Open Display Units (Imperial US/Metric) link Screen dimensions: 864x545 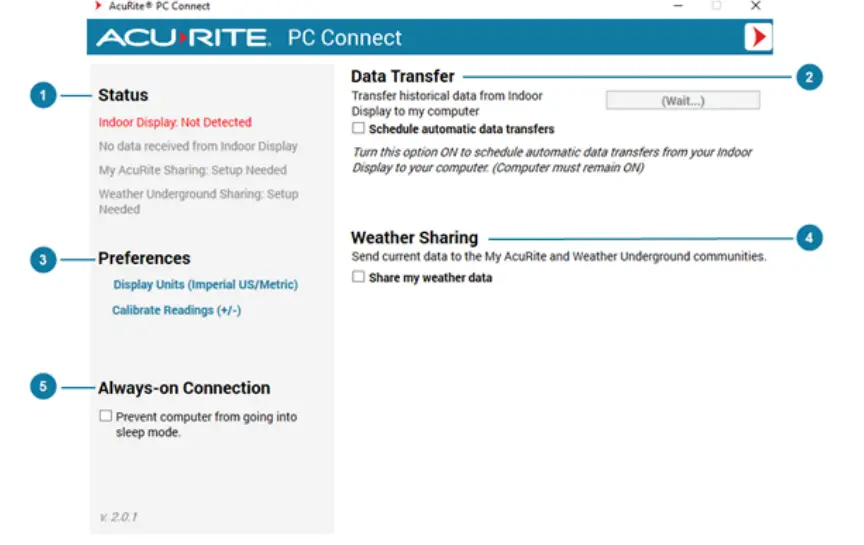pos(206,284)
